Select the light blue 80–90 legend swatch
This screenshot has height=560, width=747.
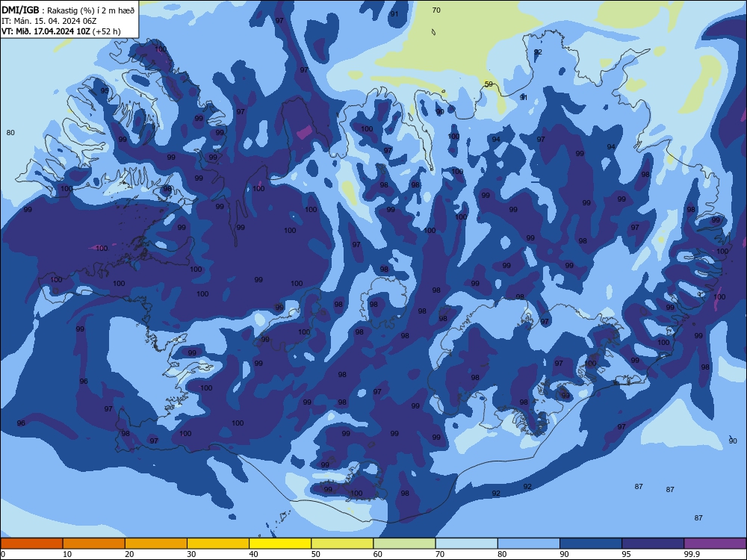[529, 544]
